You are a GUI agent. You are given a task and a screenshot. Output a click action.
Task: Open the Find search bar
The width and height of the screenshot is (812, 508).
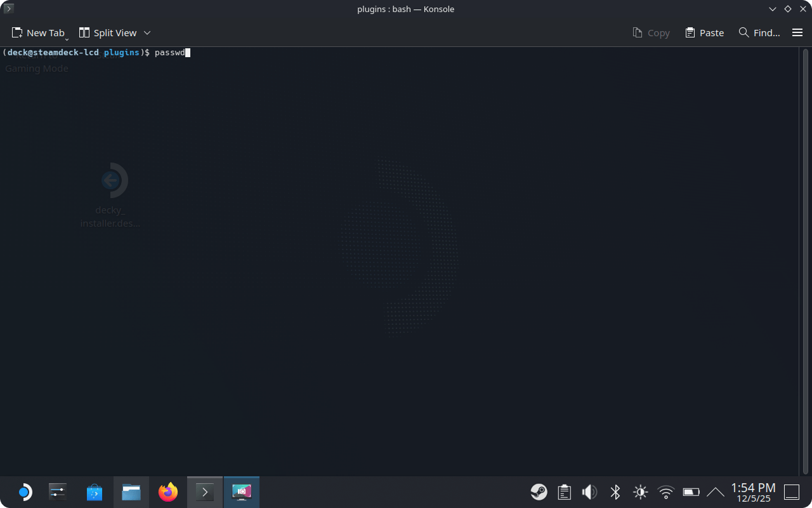tap(759, 33)
